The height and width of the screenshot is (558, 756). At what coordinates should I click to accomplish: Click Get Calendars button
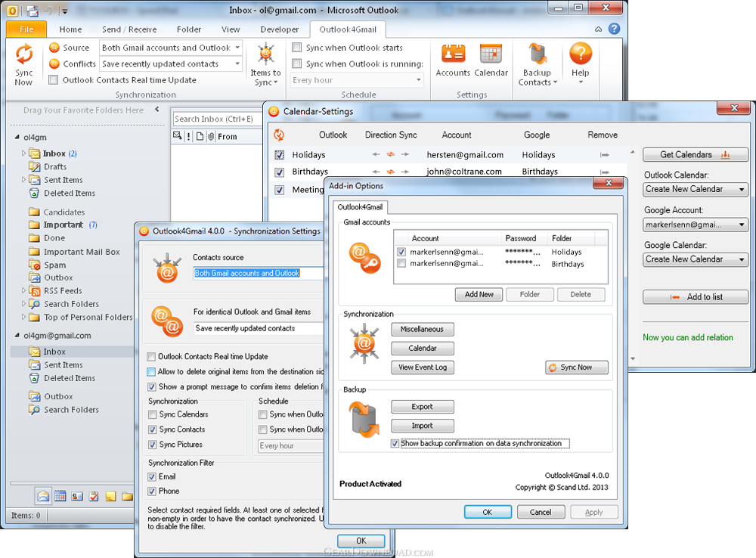(x=696, y=154)
